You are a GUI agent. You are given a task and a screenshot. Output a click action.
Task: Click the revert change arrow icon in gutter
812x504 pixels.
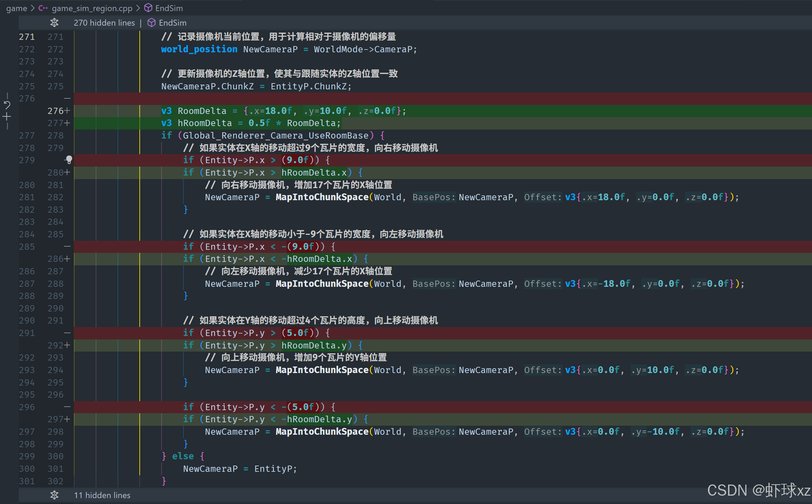[x=7, y=105]
